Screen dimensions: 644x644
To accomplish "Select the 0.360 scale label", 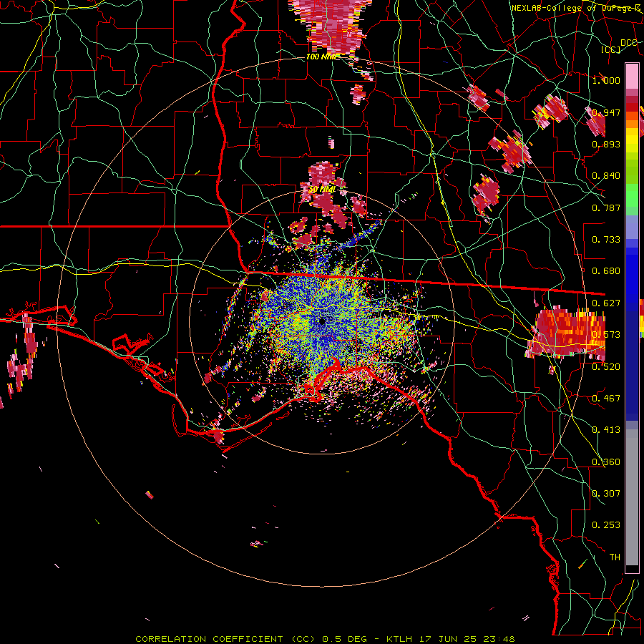I will point(606,462).
